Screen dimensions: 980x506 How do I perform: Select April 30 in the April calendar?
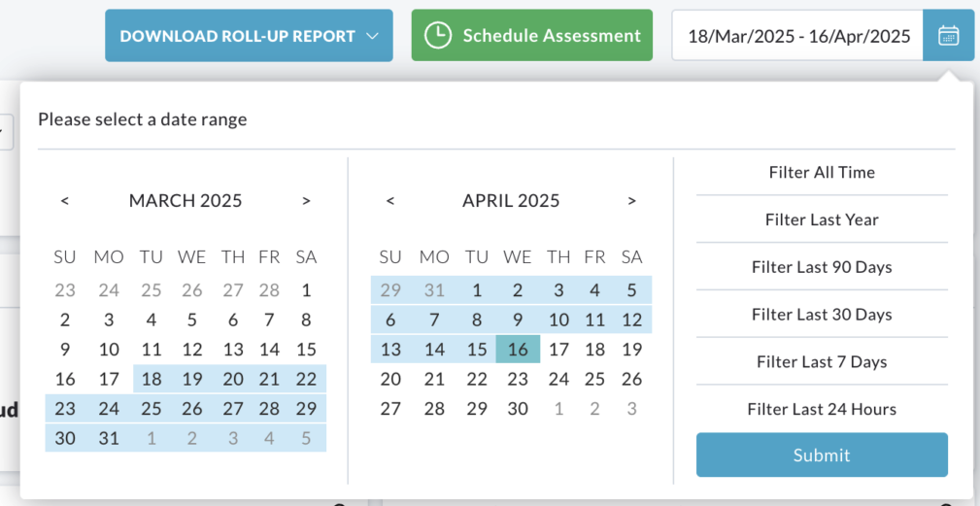[x=518, y=409]
